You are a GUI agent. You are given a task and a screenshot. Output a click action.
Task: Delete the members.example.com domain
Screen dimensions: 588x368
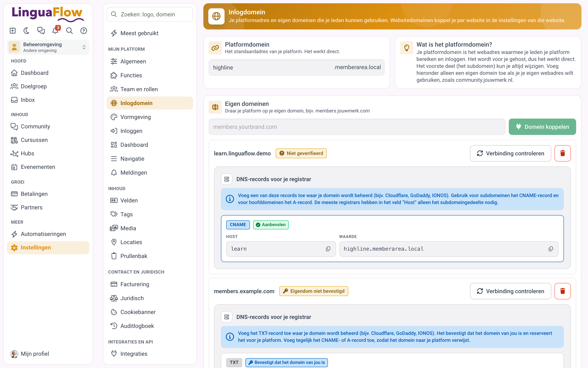562,291
